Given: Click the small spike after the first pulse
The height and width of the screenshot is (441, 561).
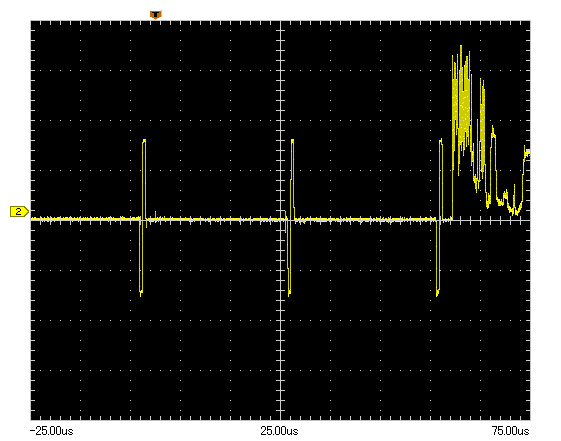Looking at the screenshot, I should coord(155,213).
